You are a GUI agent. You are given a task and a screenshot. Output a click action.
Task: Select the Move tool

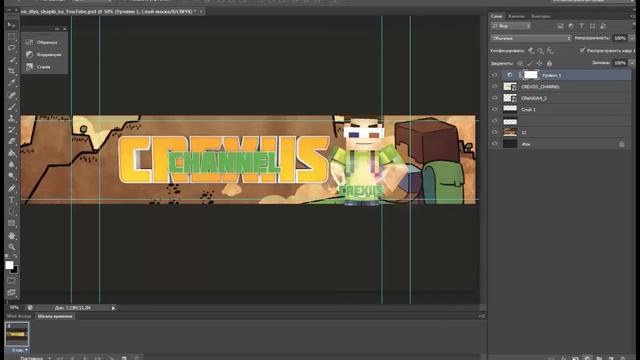click(12, 25)
